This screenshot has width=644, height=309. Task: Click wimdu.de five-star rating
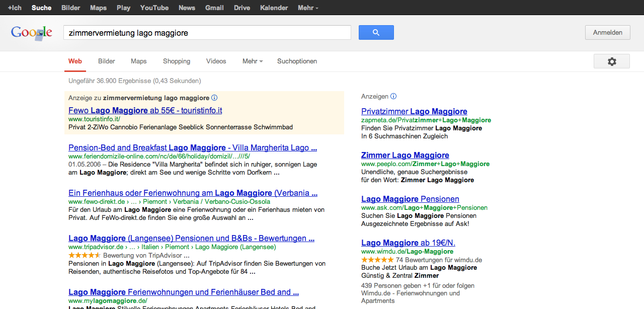tap(377, 260)
